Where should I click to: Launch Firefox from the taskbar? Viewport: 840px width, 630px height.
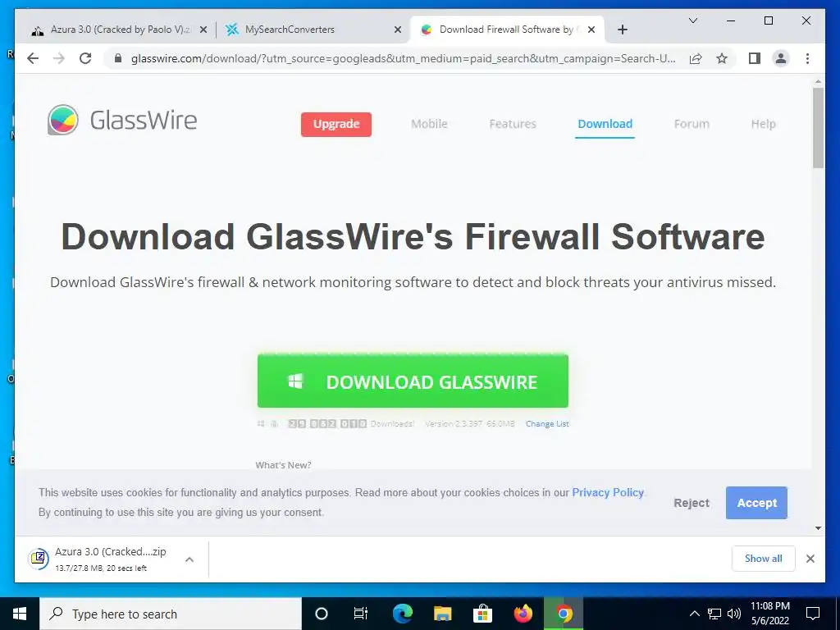pyautogui.click(x=523, y=614)
